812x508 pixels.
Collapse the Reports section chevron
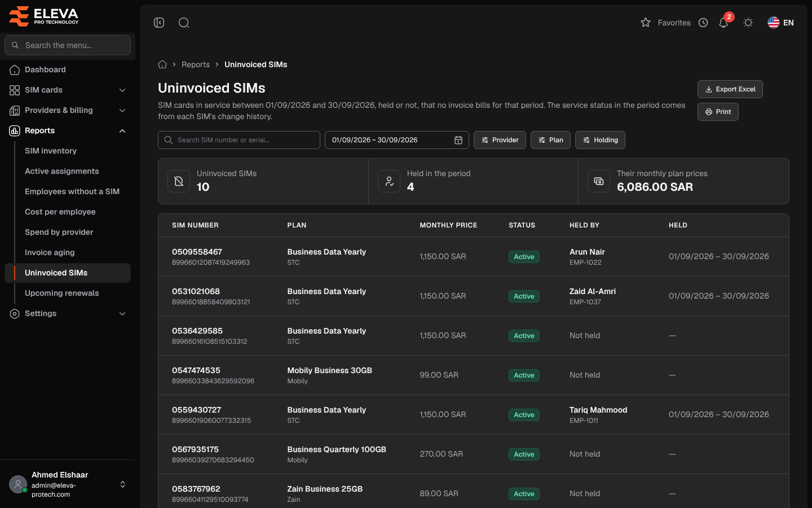[x=122, y=131]
